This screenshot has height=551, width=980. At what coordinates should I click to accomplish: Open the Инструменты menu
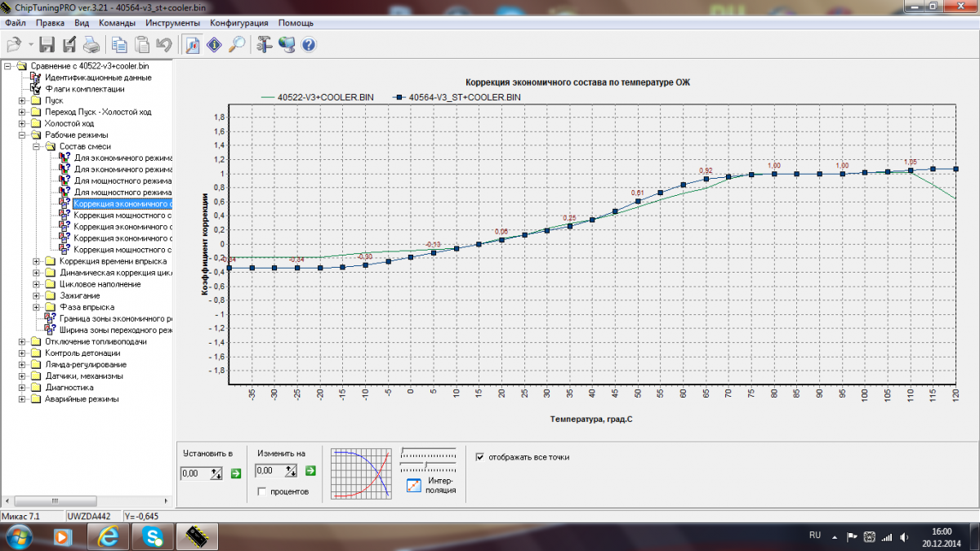172,23
